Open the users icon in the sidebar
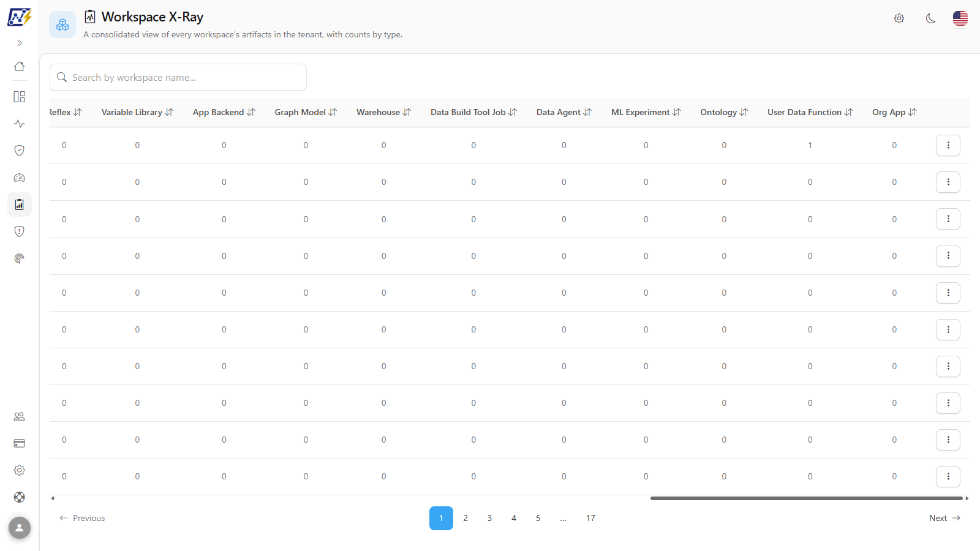980x551 pixels. click(20, 416)
